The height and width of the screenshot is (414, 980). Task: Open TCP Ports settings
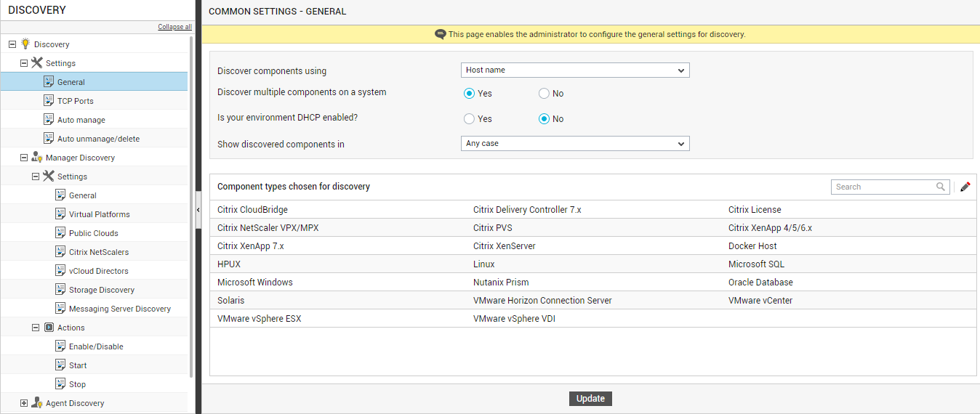(x=76, y=101)
